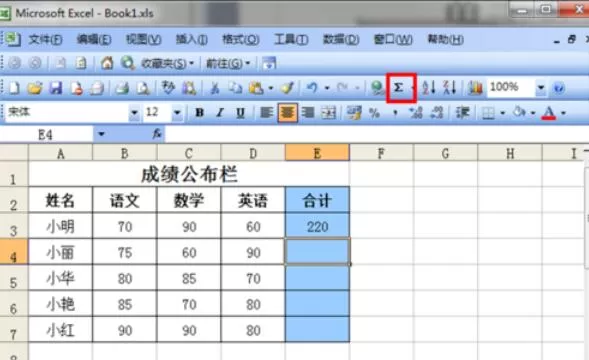Copy the selected cells
This screenshot has height=360, width=589.
coord(236,88)
